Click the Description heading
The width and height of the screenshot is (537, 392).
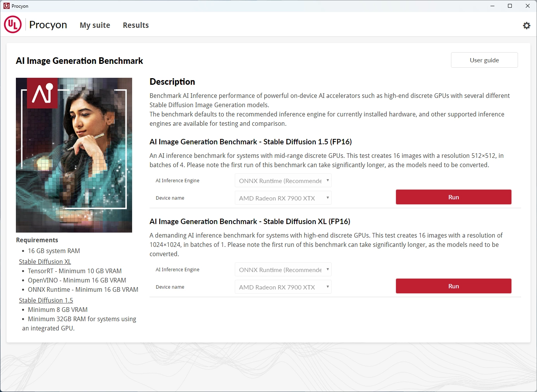[x=172, y=82]
